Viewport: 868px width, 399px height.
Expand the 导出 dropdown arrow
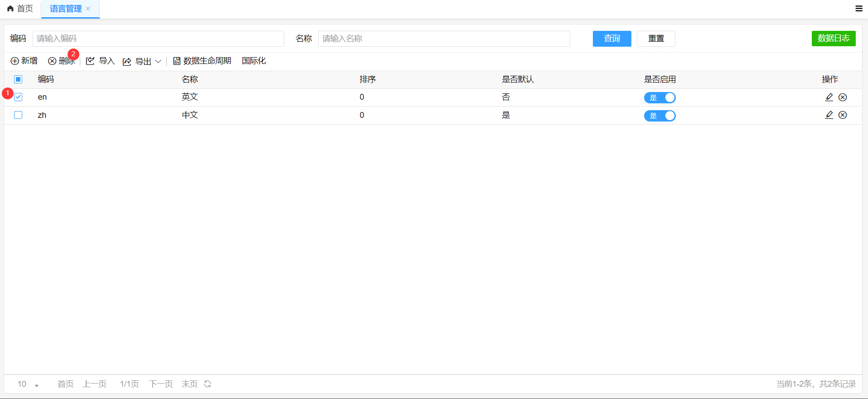(x=158, y=62)
